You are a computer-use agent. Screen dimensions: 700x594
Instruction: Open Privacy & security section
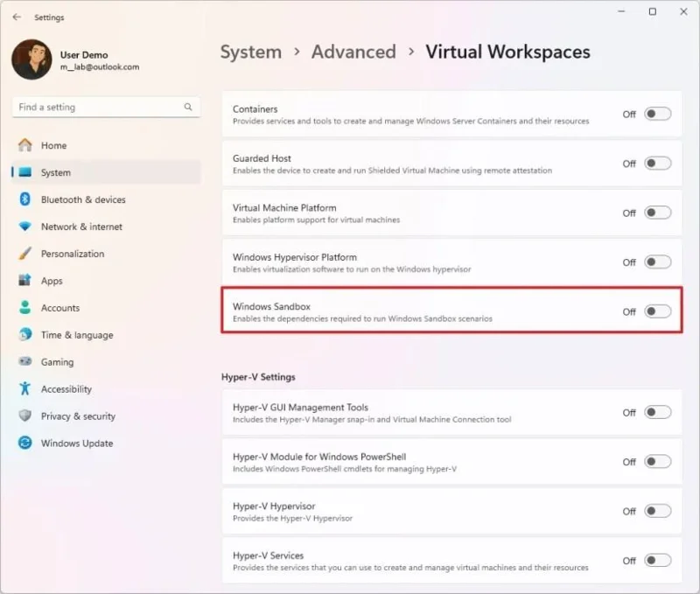click(x=106, y=416)
